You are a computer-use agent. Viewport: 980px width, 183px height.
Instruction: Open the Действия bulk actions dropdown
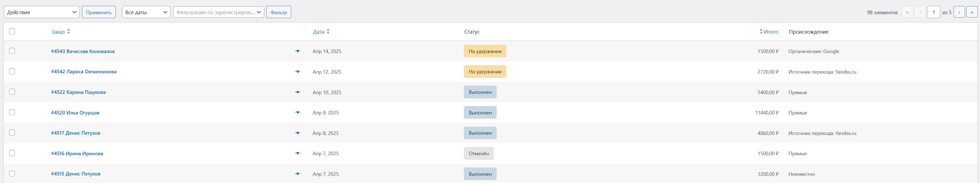(x=42, y=12)
